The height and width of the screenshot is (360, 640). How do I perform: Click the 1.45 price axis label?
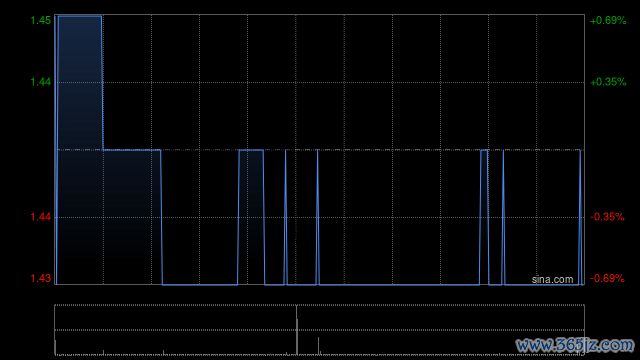click(41, 20)
